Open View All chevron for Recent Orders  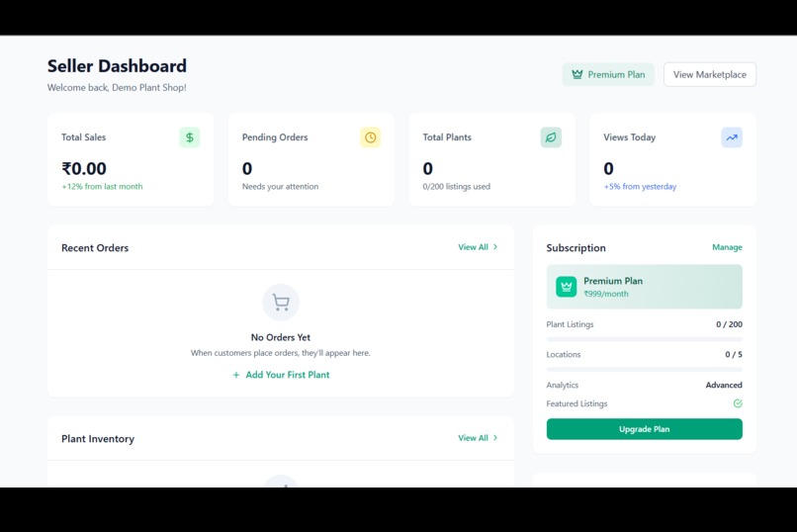pyautogui.click(x=495, y=247)
